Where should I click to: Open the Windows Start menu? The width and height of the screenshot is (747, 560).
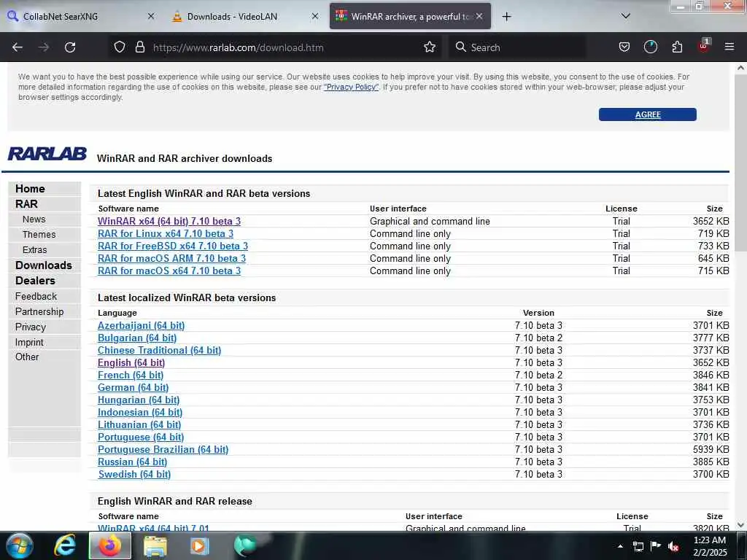[20, 545]
